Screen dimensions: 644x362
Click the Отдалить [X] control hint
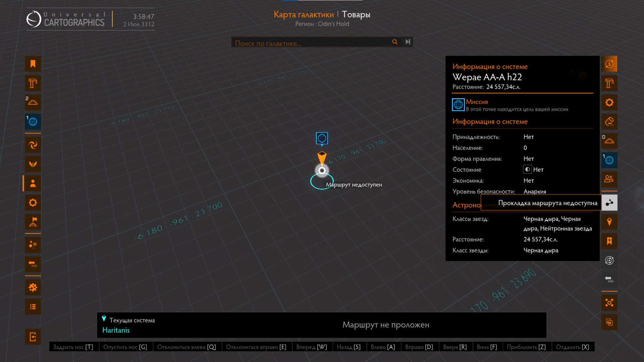click(573, 347)
